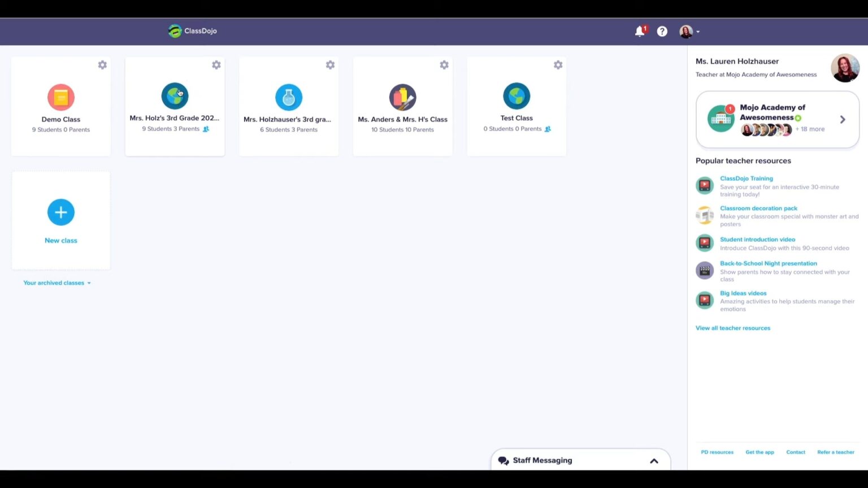Expand Your archived classes dropdown

tap(57, 283)
